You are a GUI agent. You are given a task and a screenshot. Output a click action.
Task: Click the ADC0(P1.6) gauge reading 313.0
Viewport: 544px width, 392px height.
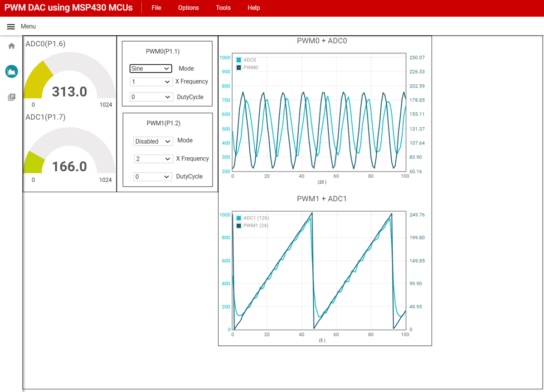(x=69, y=82)
